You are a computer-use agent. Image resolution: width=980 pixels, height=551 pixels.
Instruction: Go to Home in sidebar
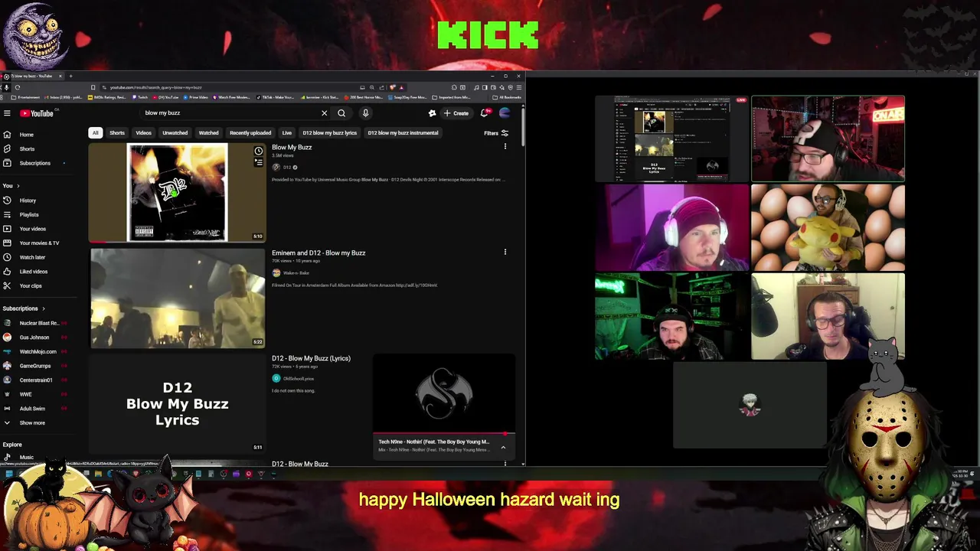pyautogui.click(x=27, y=135)
